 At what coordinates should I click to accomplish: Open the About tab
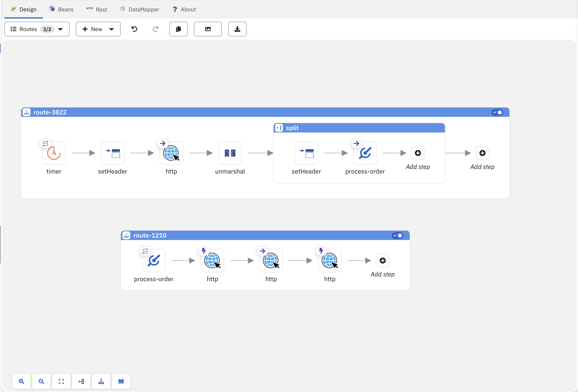click(x=184, y=9)
